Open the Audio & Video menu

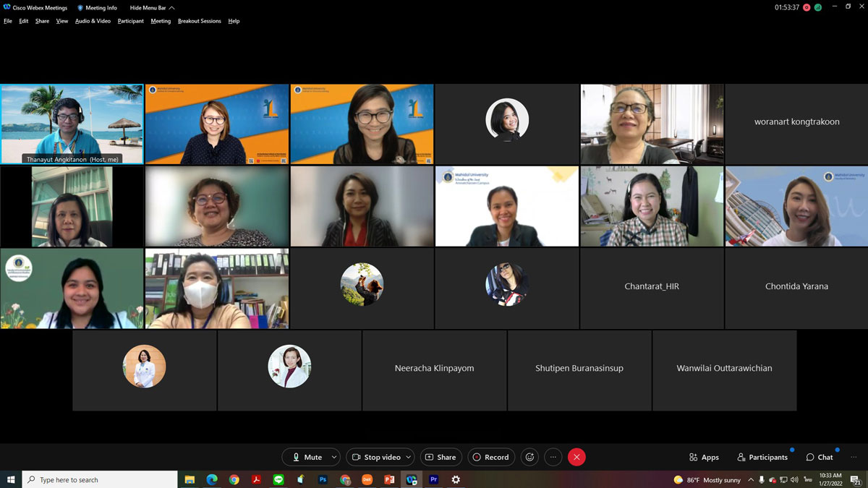point(93,21)
